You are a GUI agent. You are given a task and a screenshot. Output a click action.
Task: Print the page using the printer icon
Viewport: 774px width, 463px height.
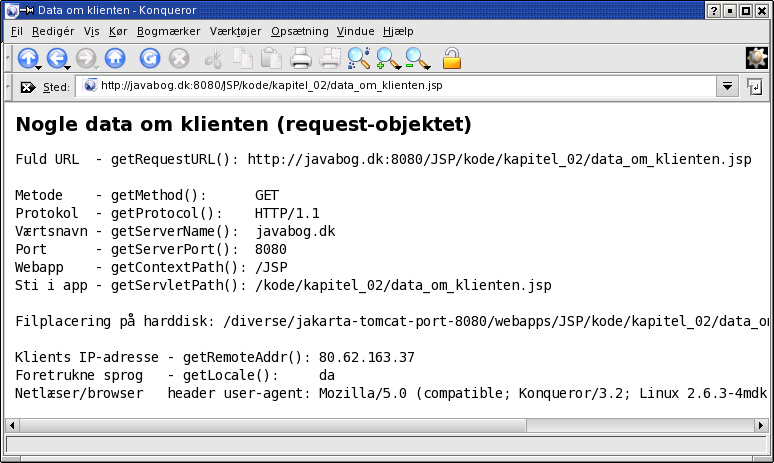click(x=301, y=59)
